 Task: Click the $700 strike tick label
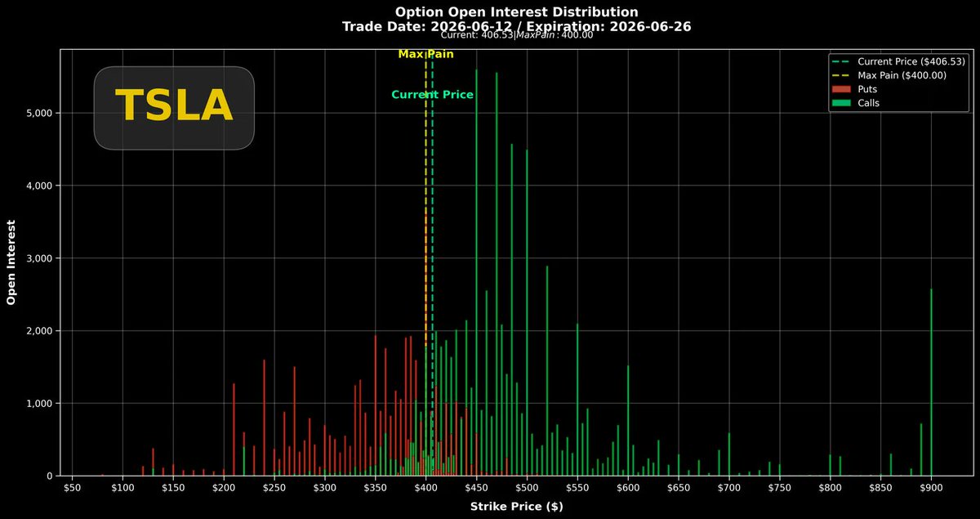pyautogui.click(x=729, y=488)
